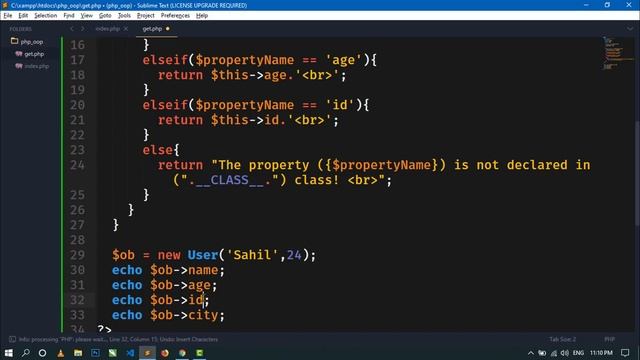Click the network tray icon
This screenshot has width=640, height=360.
click(554, 353)
